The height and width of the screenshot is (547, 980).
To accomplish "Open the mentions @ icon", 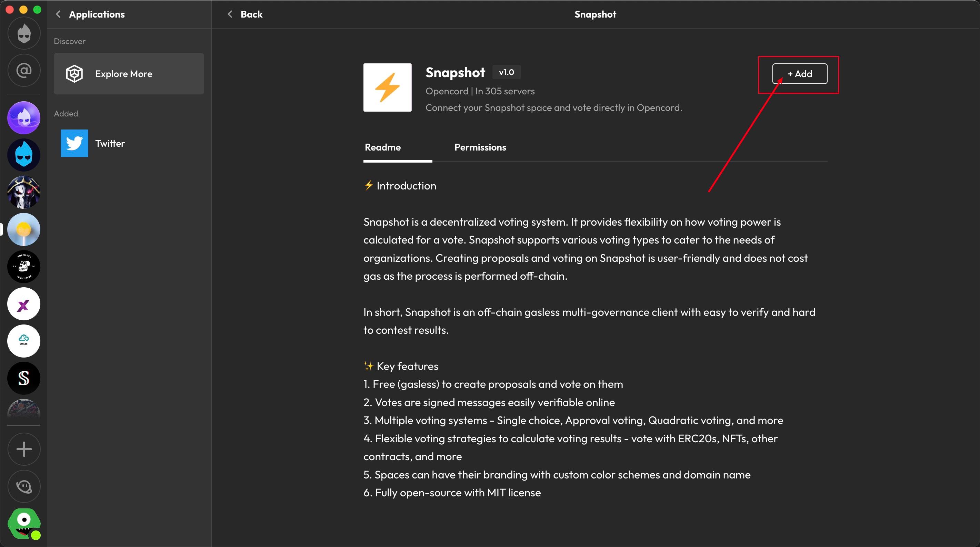I will point(24,70).
